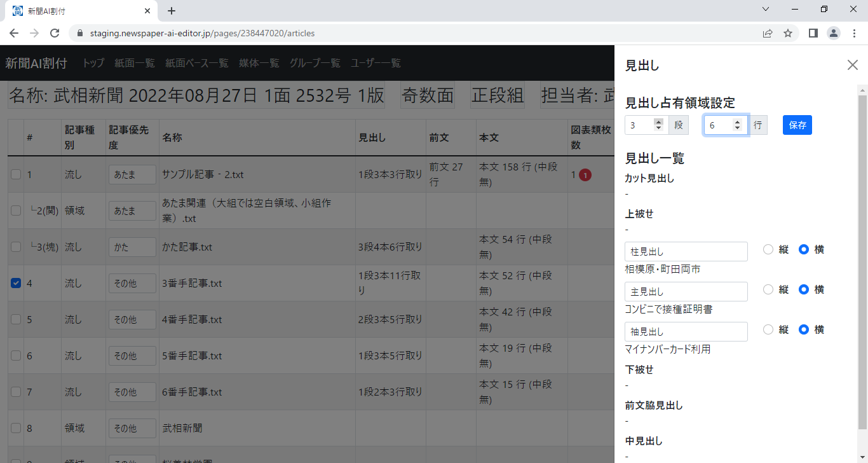Open priority dropdown for あたま関連 row
Screen dimensions: 868x463
[132, 211]
